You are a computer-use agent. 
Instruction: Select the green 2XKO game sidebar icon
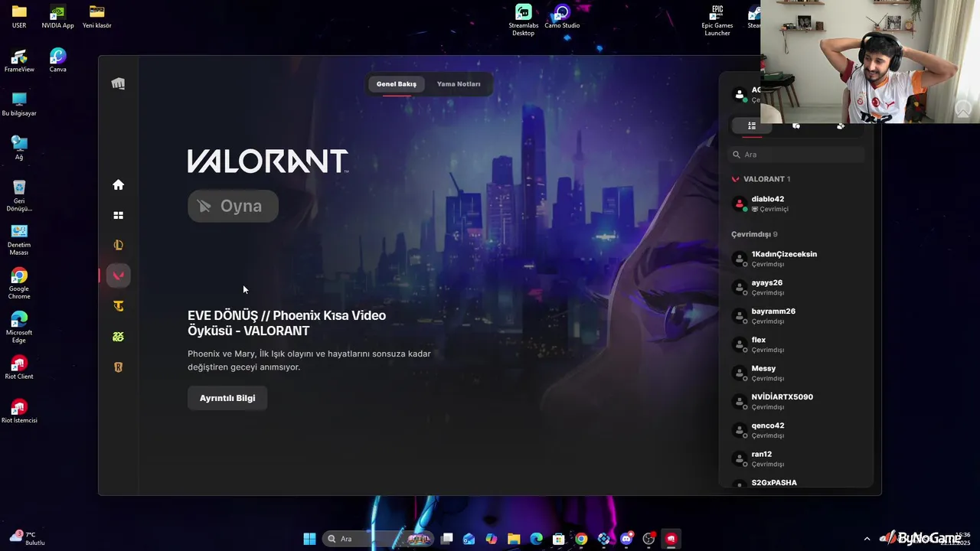click(x=118, y=337)
